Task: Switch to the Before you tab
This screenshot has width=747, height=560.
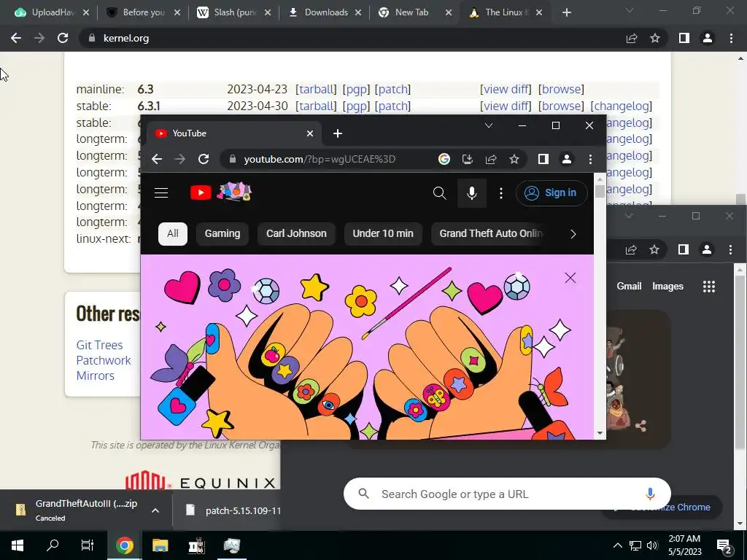Action: pos(142,12)
